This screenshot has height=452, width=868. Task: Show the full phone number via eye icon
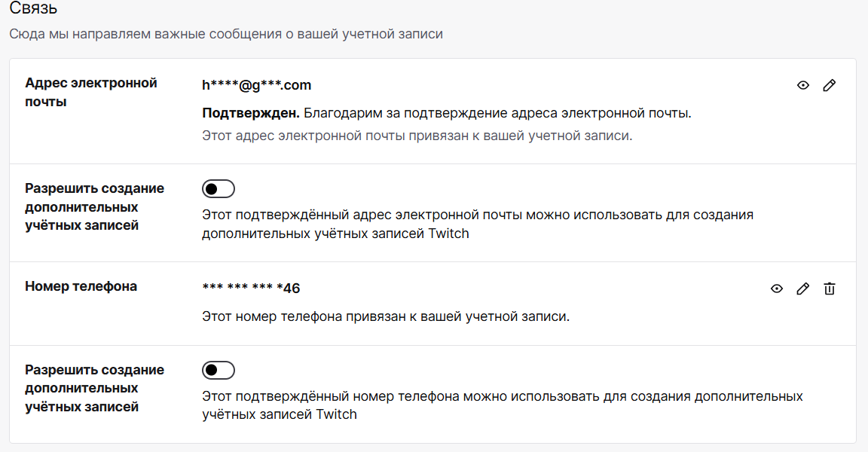777,289
